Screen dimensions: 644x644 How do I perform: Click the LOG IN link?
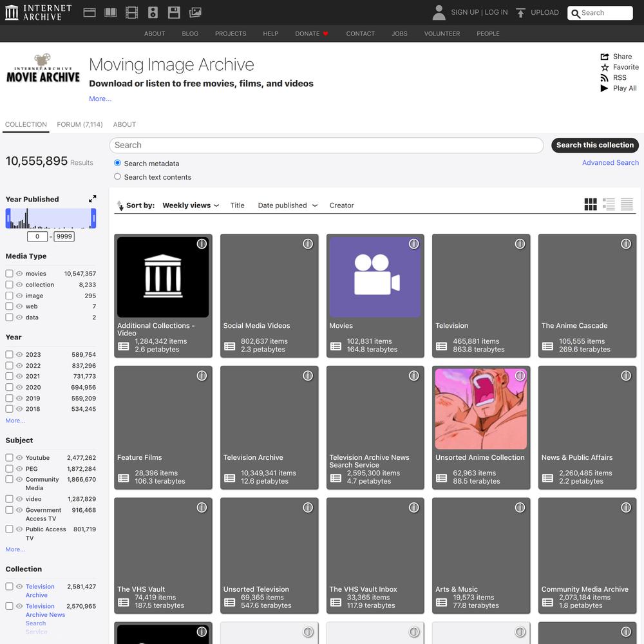pos(496,12)
